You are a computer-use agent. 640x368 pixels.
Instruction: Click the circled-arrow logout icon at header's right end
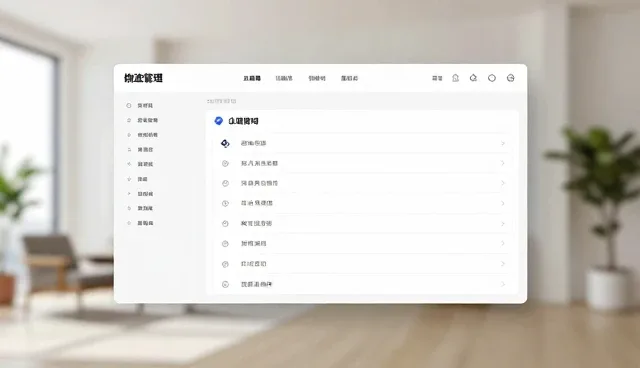511,78
